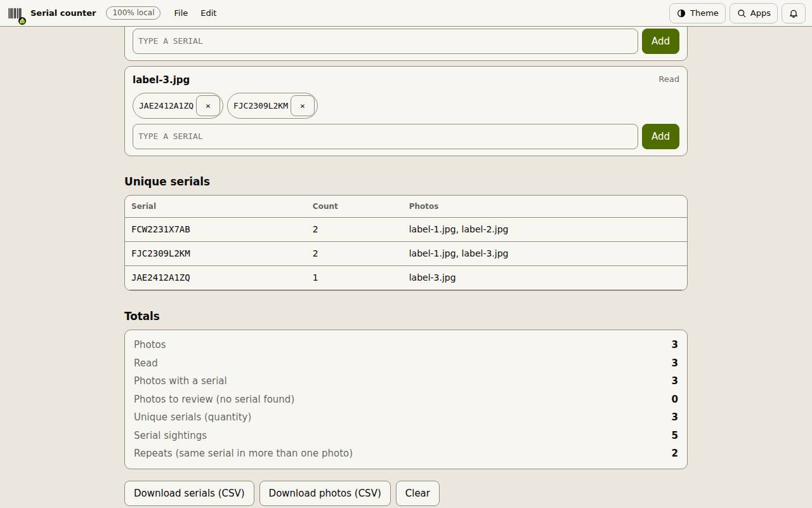Open the Apps search button
Image resolution: width=812 pixels, height=508 pixels.
pyautogui.click(x=754, y=13)
